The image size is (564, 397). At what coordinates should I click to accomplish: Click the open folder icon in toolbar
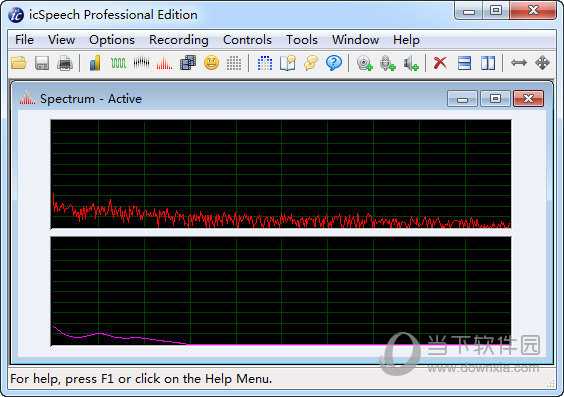coord(19,63)
